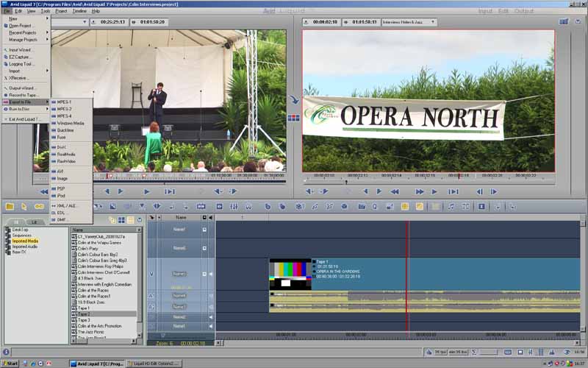The image size is (588, 368).
Task: Open the source clip name dropdown arrow
Action: click(85, 22)
